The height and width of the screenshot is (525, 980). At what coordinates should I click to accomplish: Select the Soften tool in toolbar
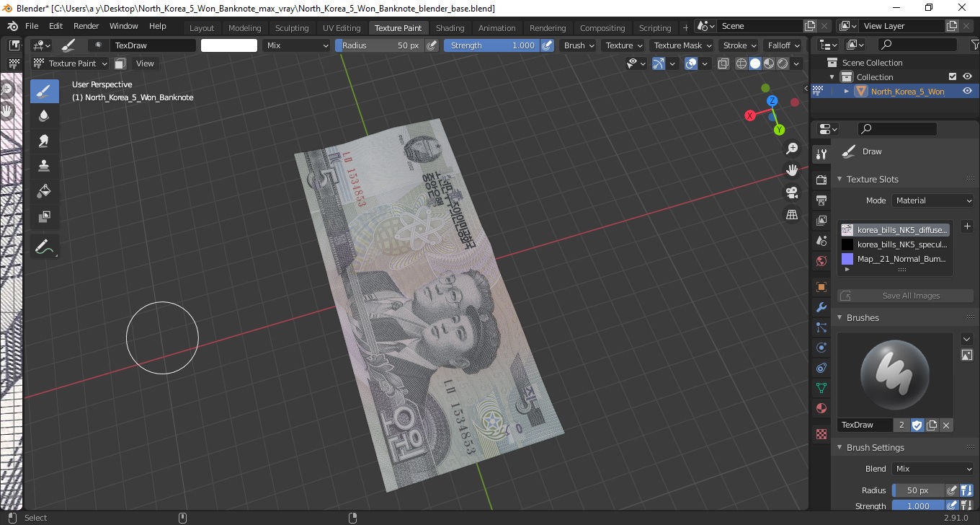point(44,115)
